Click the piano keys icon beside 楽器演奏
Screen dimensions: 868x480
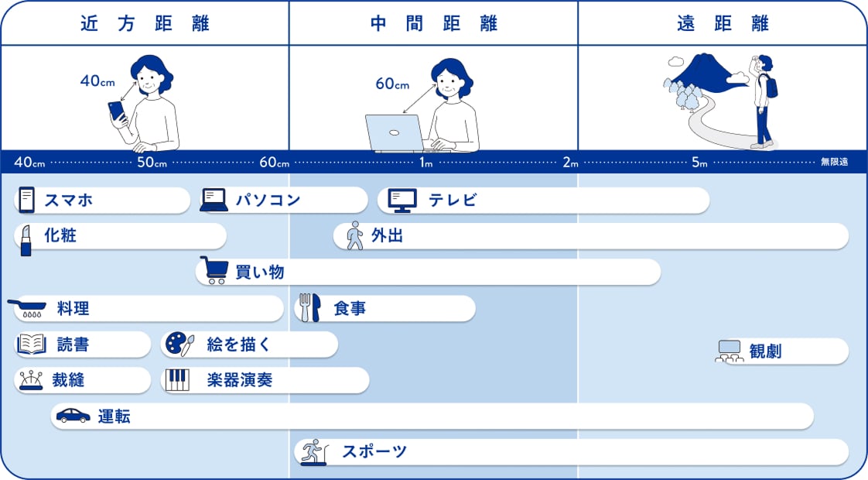pos(177,380)
